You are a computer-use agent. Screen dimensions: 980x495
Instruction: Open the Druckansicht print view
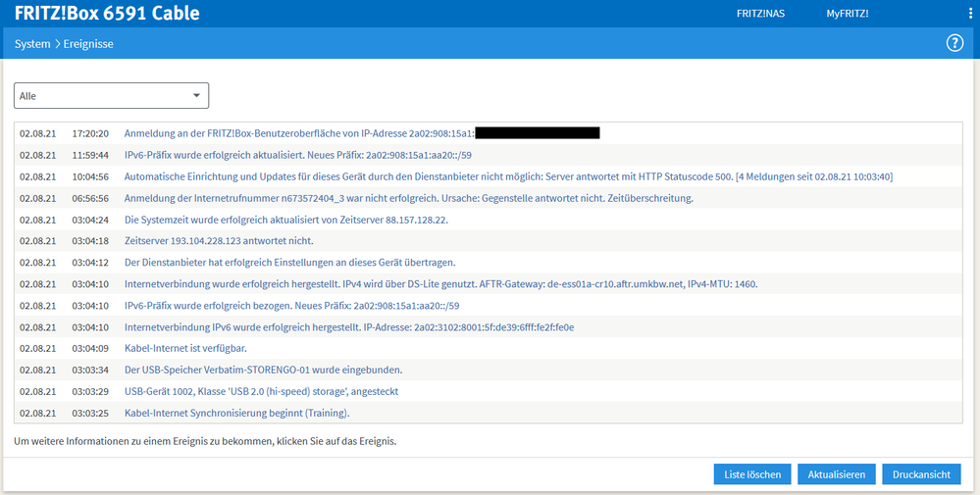coord(921,474)
